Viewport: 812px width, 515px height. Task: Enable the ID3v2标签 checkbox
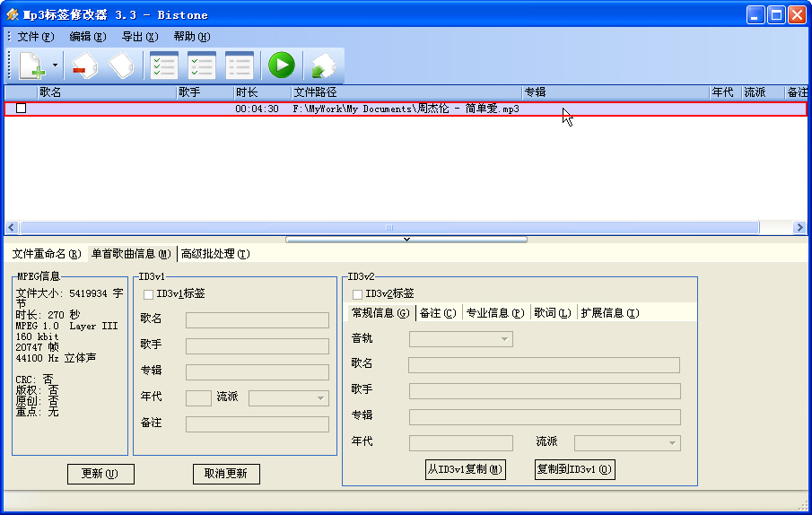358,293
